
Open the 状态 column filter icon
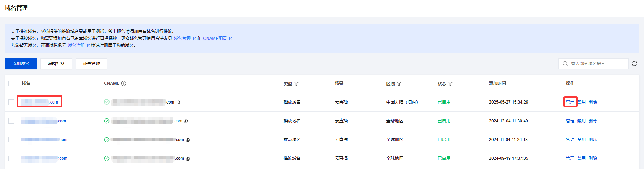point(450,84)
